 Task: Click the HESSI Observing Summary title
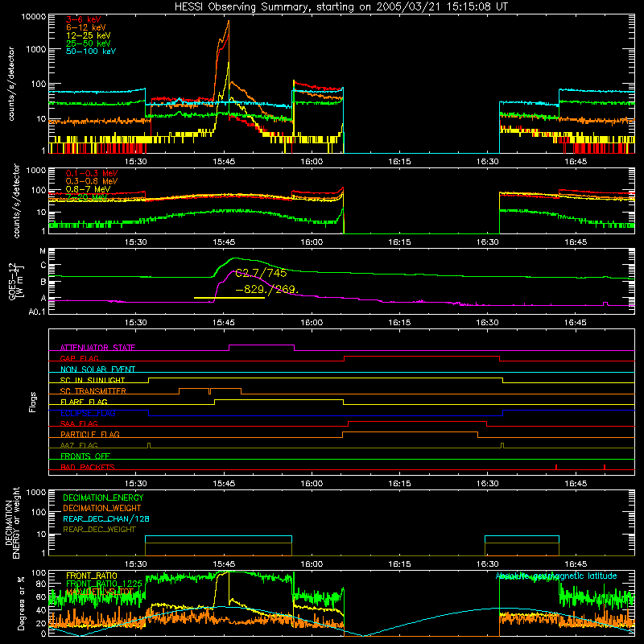click(x=341, y=7)
